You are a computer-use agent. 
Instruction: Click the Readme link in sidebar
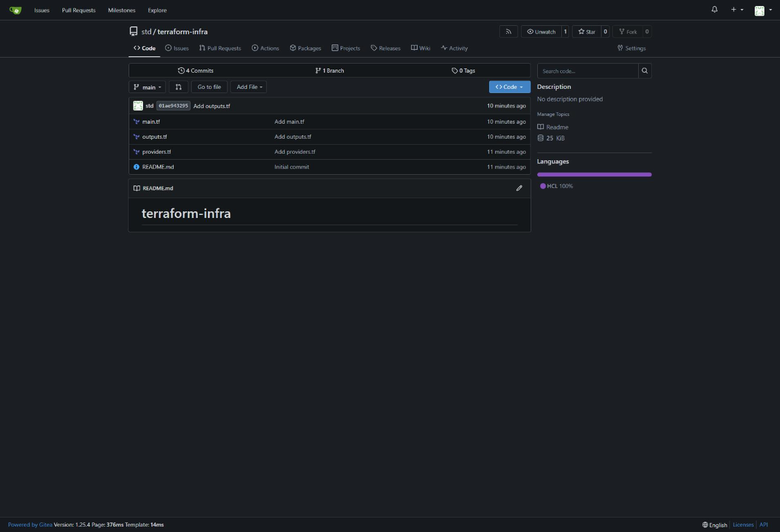553,127
